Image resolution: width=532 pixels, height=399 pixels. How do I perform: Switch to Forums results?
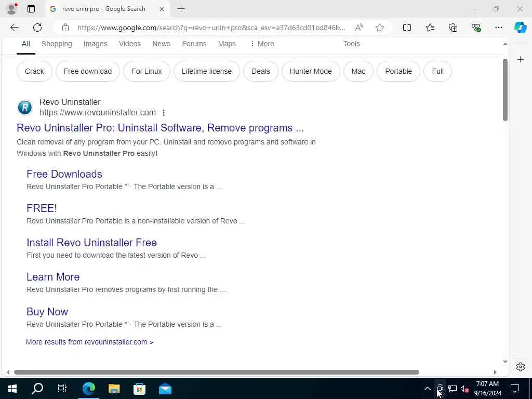[x=194, y=44]
